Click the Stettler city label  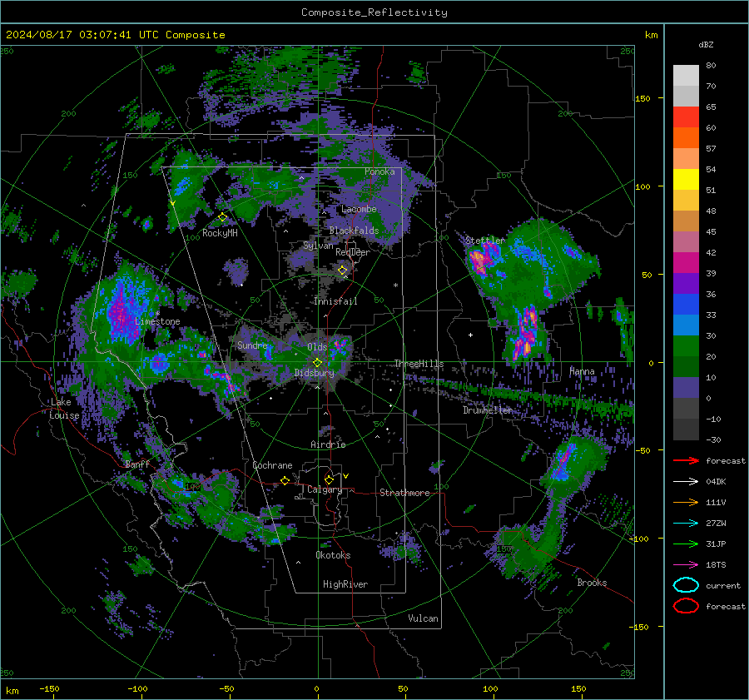[485, 241]
